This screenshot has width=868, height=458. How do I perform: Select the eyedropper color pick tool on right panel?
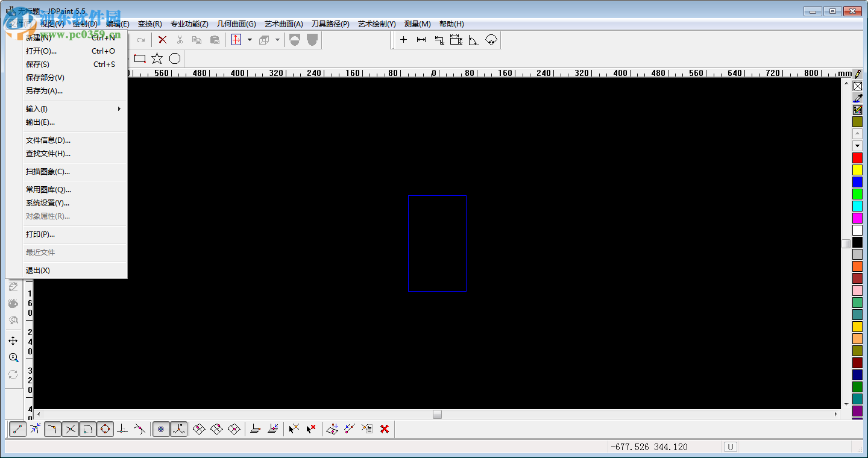tap(857, 98)
